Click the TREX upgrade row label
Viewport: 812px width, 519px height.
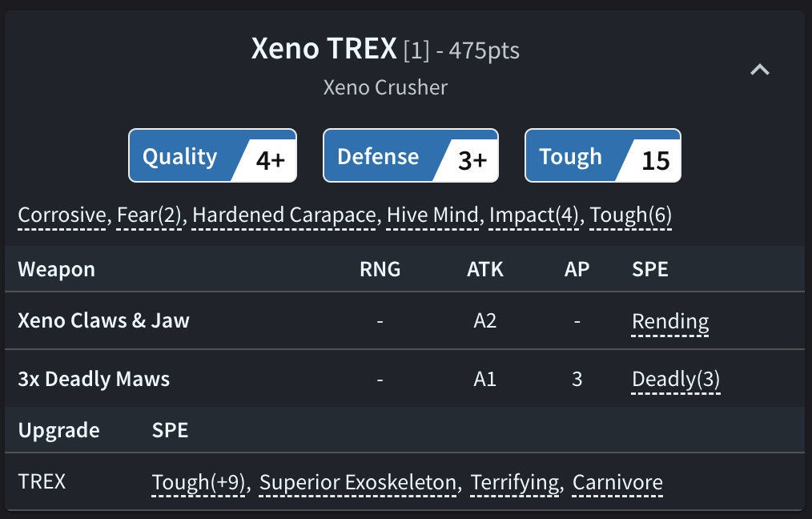tap(42, 482)
